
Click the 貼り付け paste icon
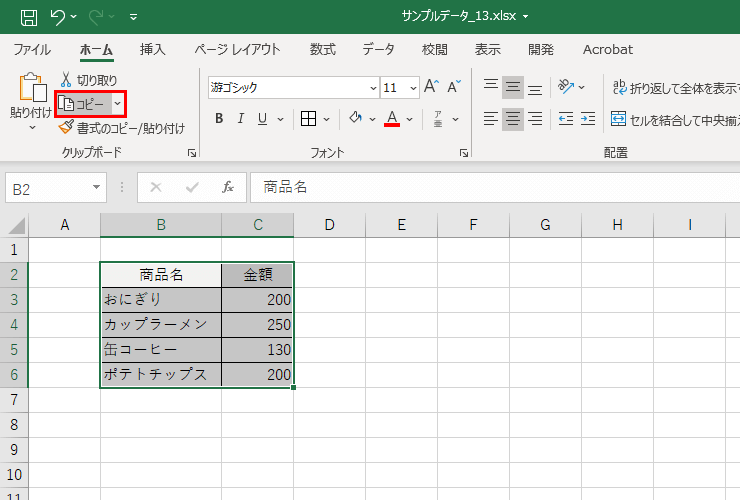pos(32,88)
